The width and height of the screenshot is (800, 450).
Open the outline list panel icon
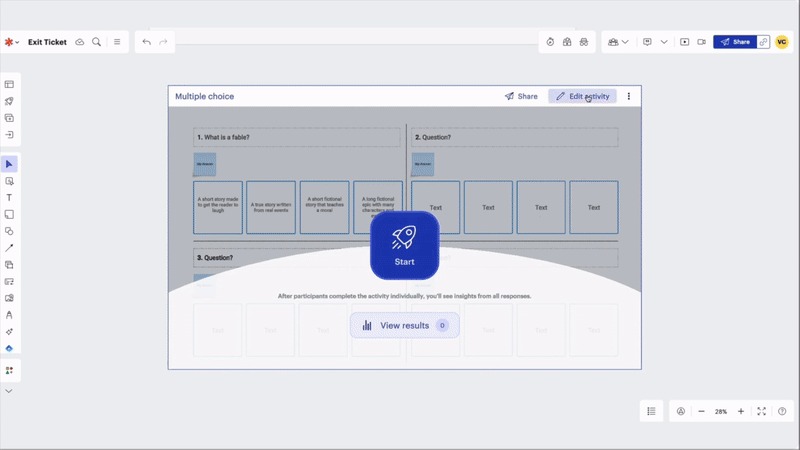[652, 411]
